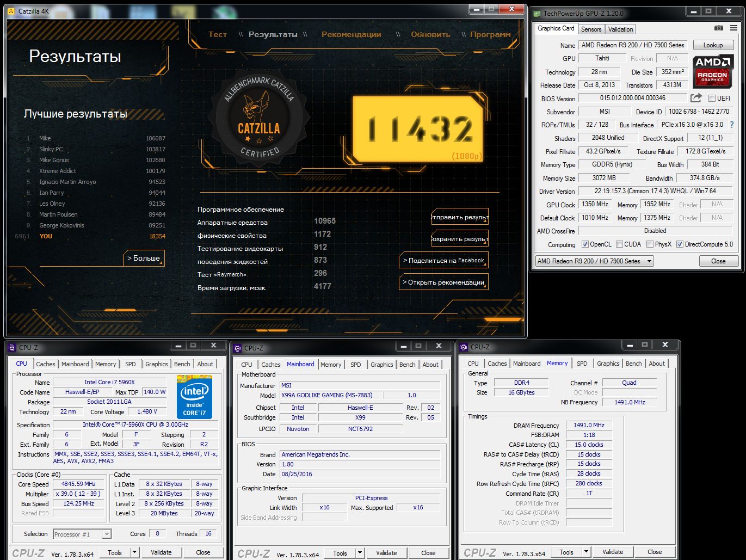Toggle the CUDA checkbox

(619, 244)
